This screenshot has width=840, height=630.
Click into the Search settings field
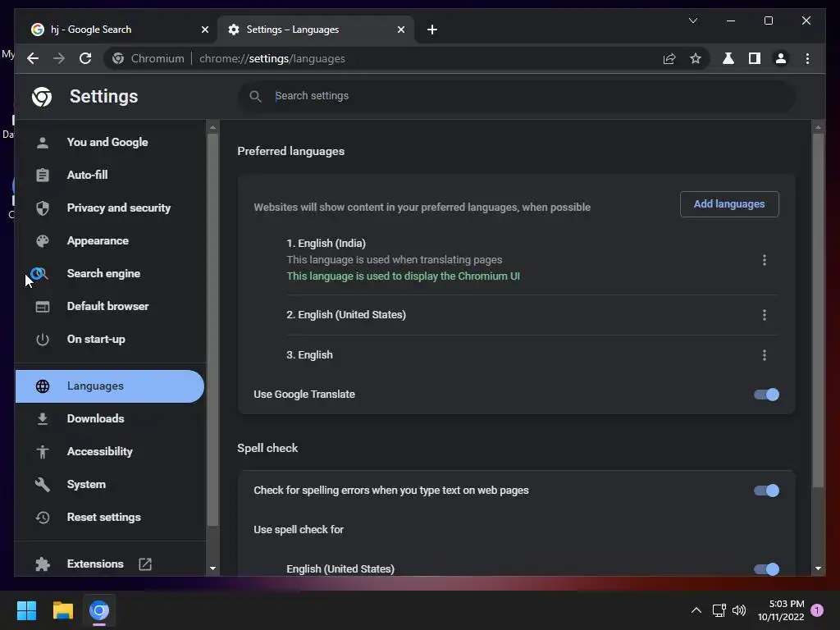click(x=516, y=96)
